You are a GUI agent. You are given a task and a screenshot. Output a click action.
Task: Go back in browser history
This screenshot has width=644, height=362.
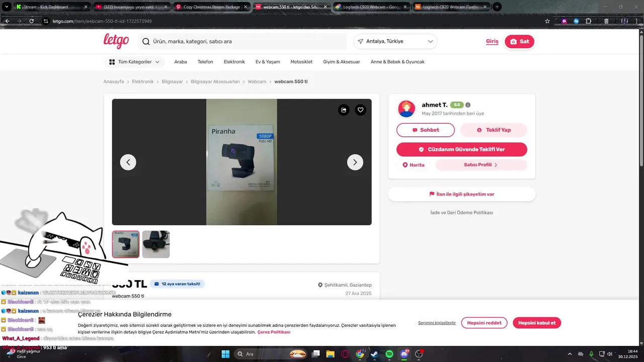point(7,21)
